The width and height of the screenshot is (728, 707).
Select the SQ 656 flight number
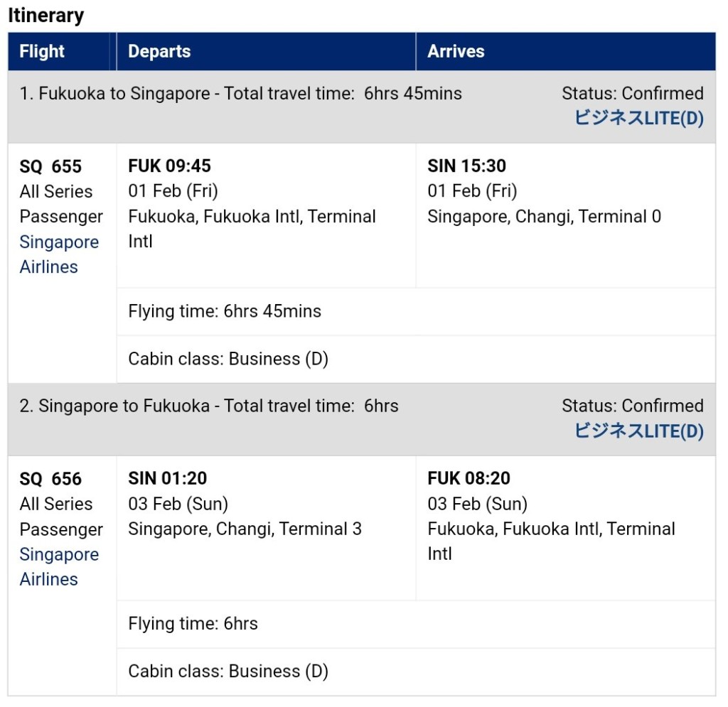point(50,479)
